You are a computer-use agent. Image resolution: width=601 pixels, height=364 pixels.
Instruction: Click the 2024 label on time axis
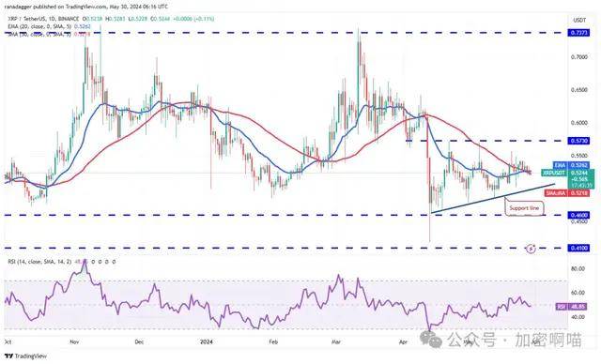click(x=207, y=341)
